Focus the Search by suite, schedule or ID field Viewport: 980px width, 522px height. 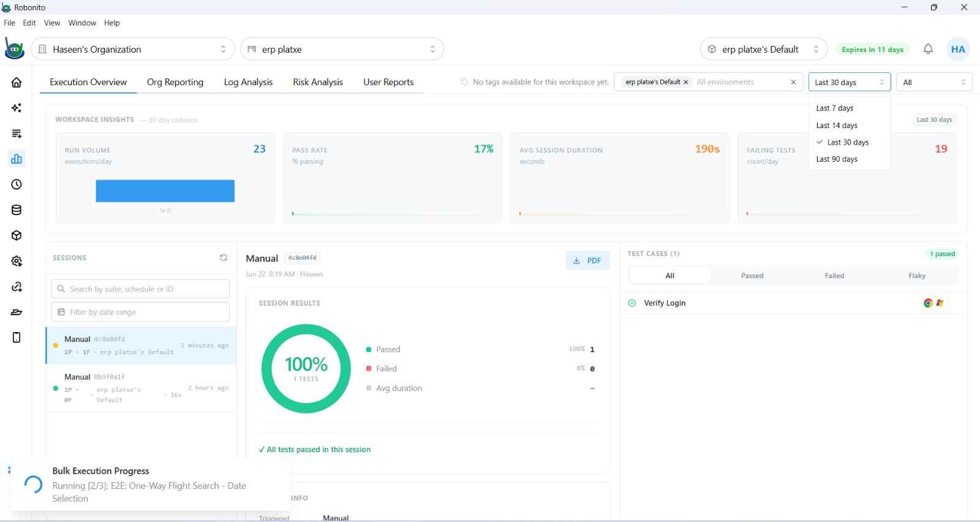[x=140, y=289]
